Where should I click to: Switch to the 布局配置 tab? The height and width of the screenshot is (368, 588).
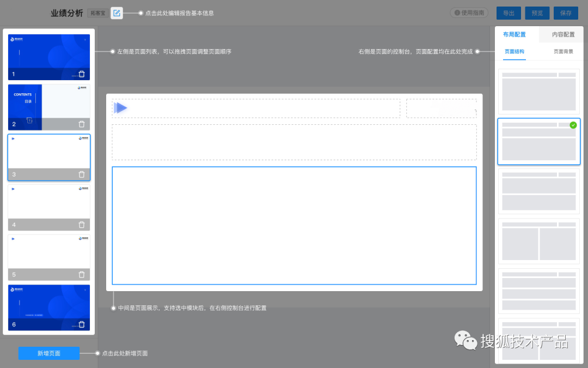tap(514, 34)
